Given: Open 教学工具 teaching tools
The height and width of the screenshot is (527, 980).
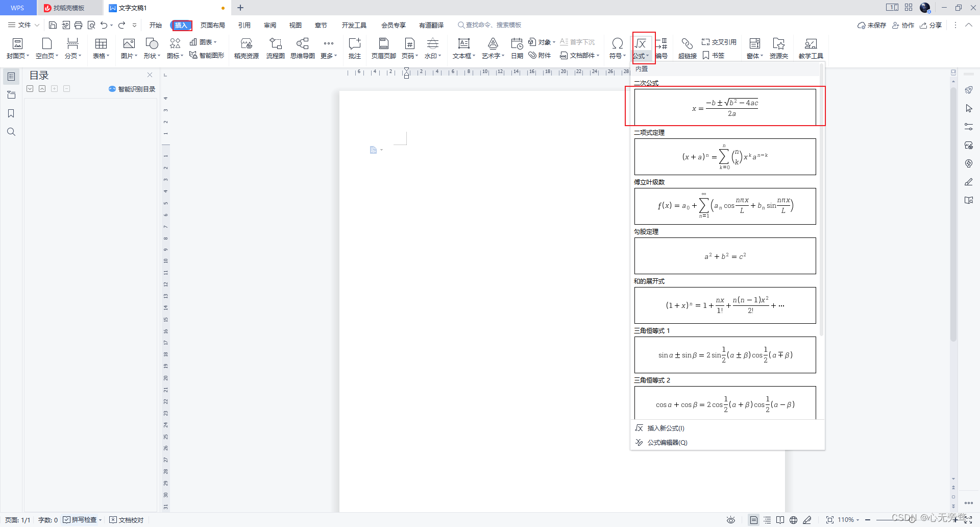Looking at the screenshot, I should pyautogui.click(x=811, y=49).
